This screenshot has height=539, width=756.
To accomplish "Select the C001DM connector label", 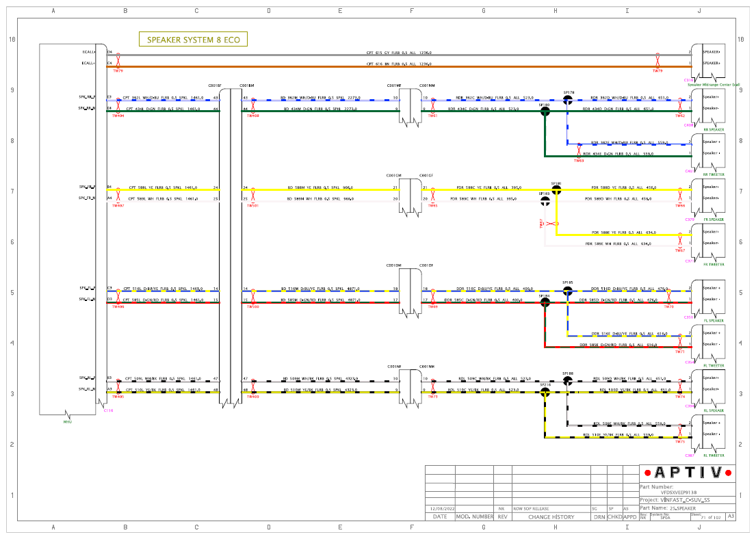I will (x=393, y=265).
